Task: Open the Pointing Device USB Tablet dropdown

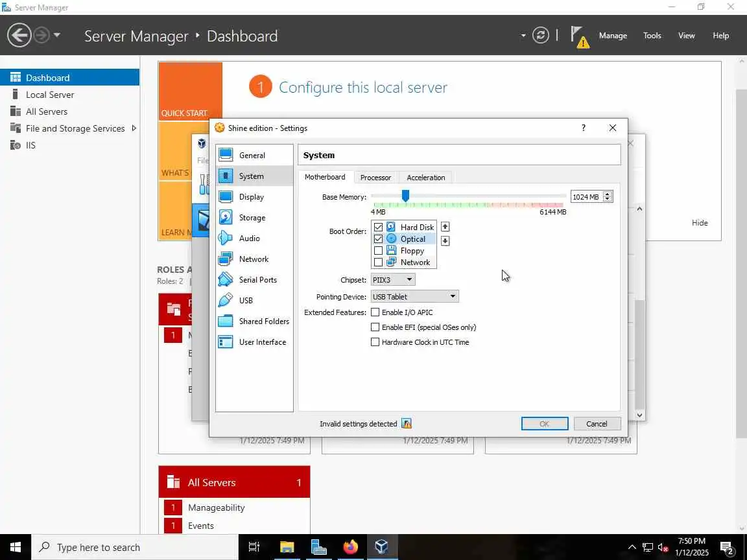Action: pos(414,297)
